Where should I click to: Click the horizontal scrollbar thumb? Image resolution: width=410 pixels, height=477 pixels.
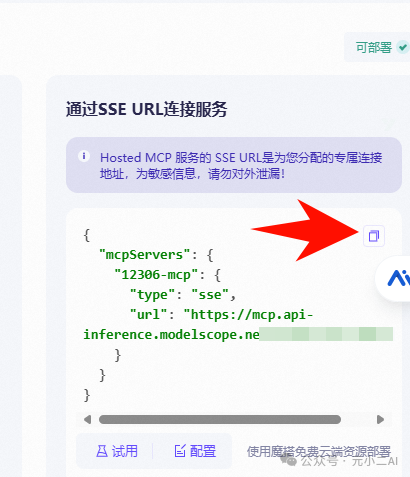coord(220,419)
